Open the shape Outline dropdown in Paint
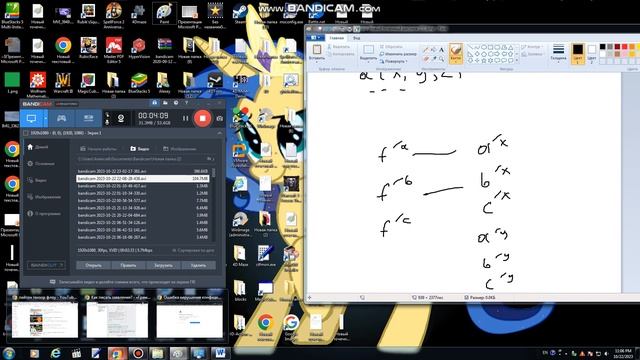The image size is (640, 360). click(x=532, y=47)
